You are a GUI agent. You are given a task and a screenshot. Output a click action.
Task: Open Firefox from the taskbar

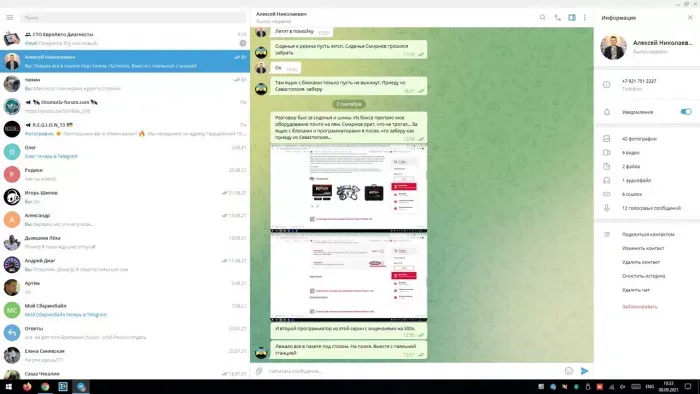[27, 386]
